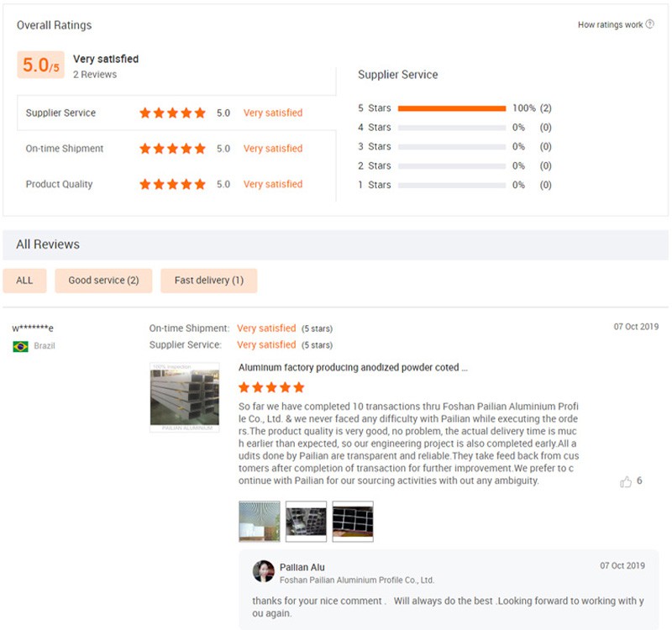Click Pailian Alu supplier avatar picture
The width and height of the screenshot is (672, 630).
[x=264, y=571]
